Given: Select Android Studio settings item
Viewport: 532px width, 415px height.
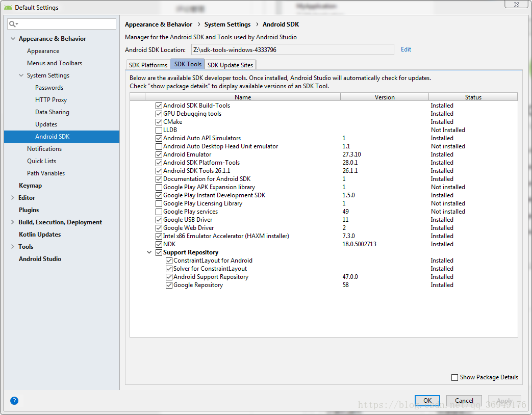Looking at the screenshot, I should pos(40,258).
